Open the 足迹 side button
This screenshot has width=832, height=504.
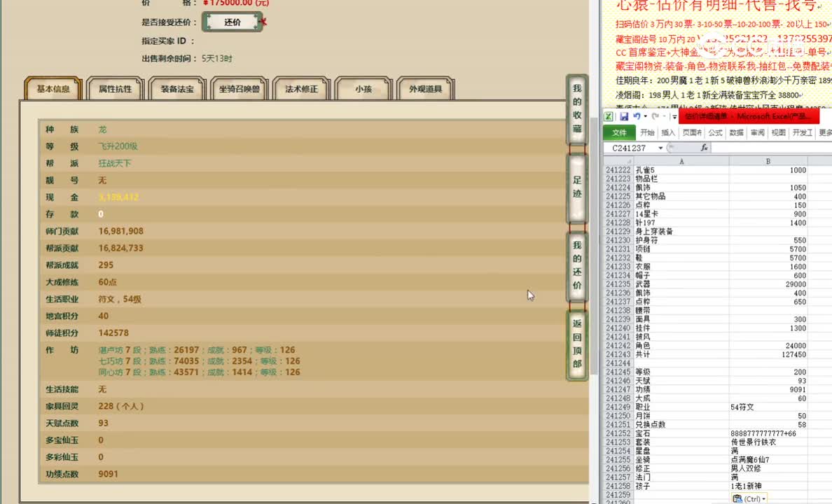click(x=577, y=188)
